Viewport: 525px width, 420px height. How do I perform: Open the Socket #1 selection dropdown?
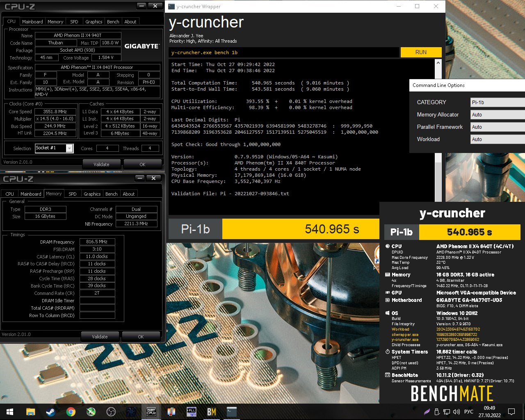(x=54, y=148)
